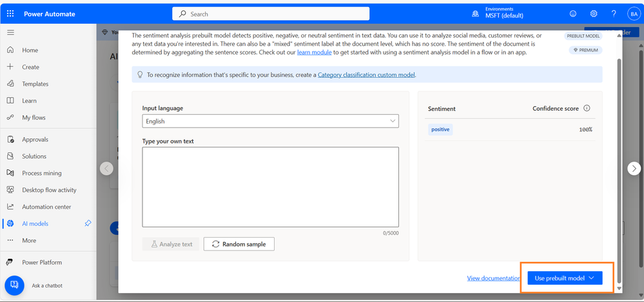
Task: Click the lightbulb tip icon
Action: (140, 75)
